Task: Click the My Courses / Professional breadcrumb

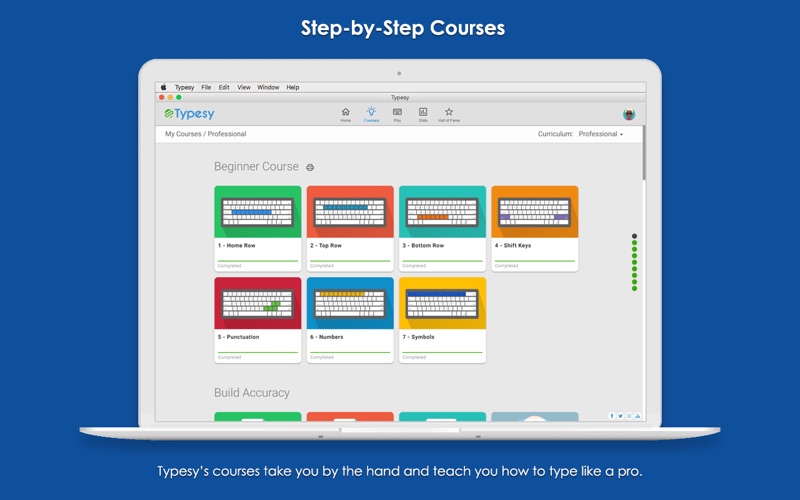Action: point(206,134)
